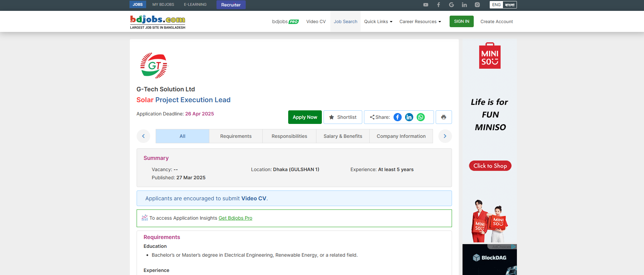644x275 pixels.
Task: Share the job via WhatsApp
Action: (x=421, y=117)
